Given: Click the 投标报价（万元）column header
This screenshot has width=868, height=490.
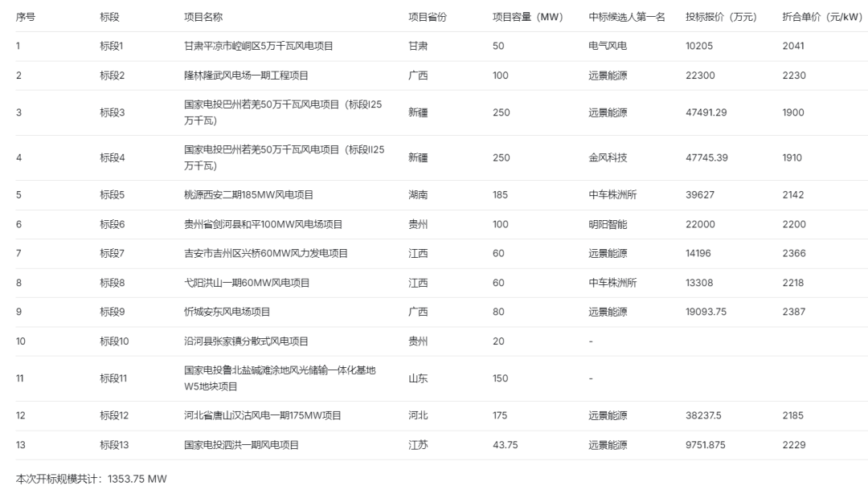Looking at the screenshot, I should tap(721, 17).
